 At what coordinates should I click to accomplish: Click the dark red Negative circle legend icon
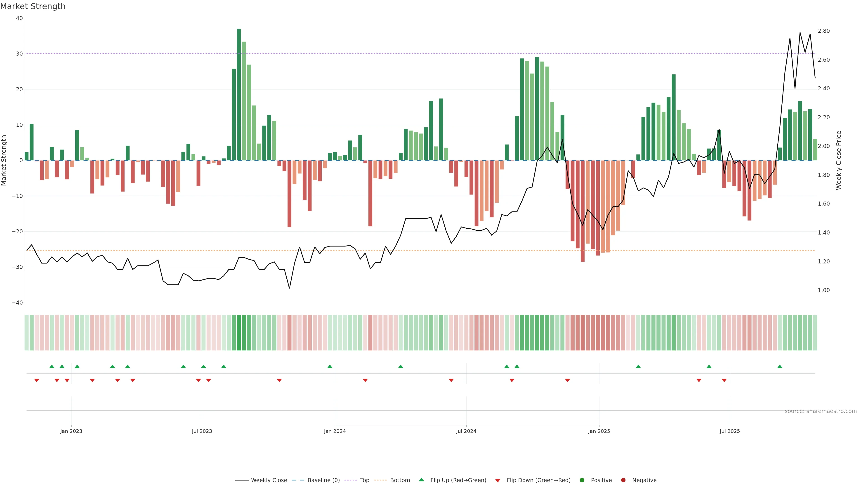[x=623, y=480]
